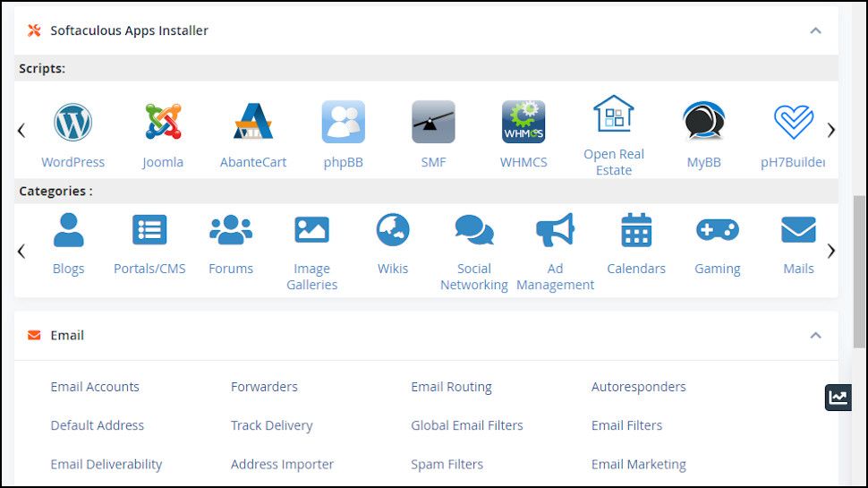Show more scripts with right arrow
Viewport: 868px width, 488px height.
click(x=831, y=130)
